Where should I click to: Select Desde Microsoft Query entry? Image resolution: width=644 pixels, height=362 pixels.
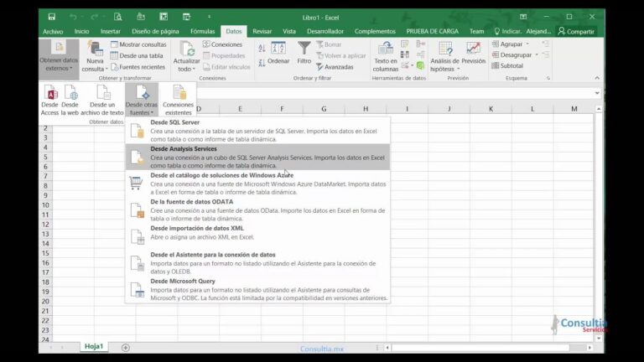click(x=257, y=289)
